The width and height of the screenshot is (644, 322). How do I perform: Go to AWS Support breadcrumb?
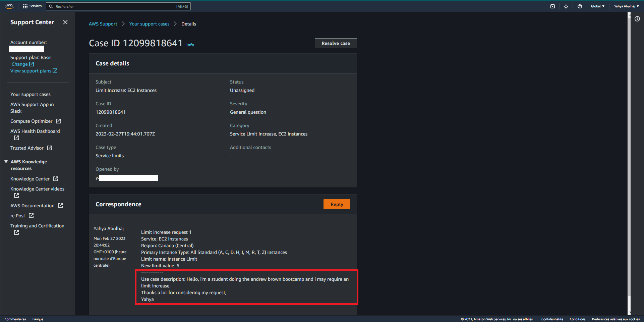(x=103, y=24)
